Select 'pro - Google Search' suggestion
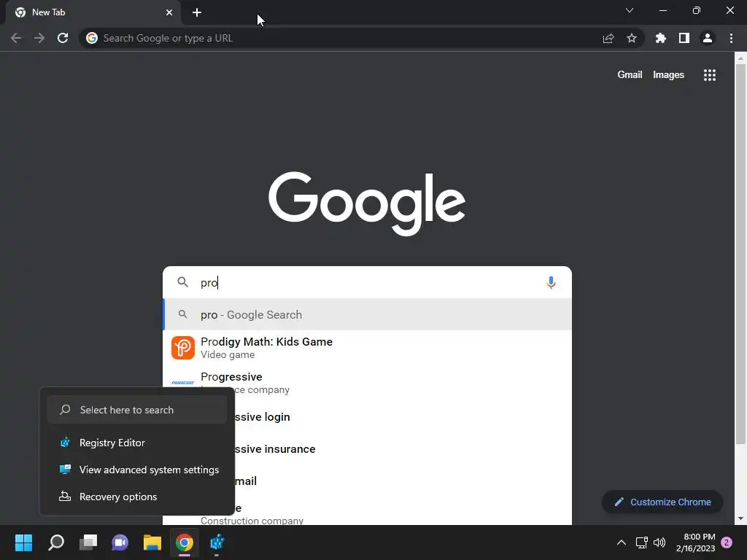 (x=367, y=314)
